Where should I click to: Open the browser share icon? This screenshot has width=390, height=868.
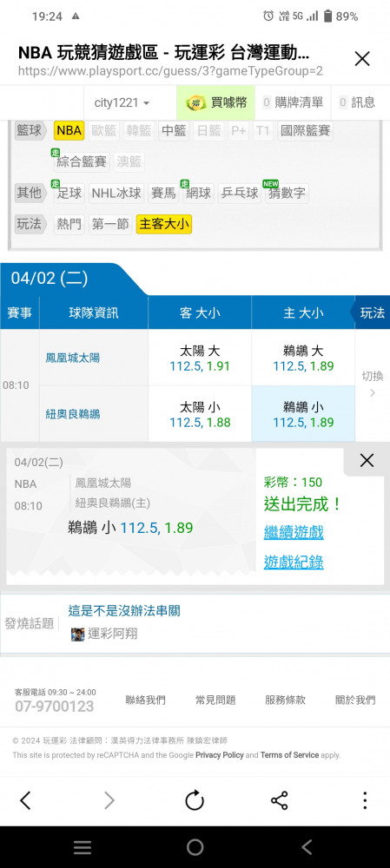[279, 800]
